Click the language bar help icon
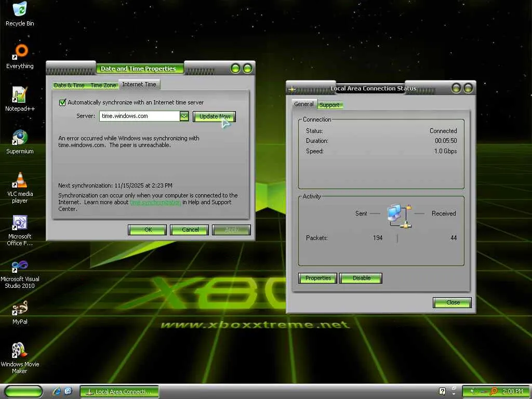This screenshot has width=532, height=399. point(442,391)
